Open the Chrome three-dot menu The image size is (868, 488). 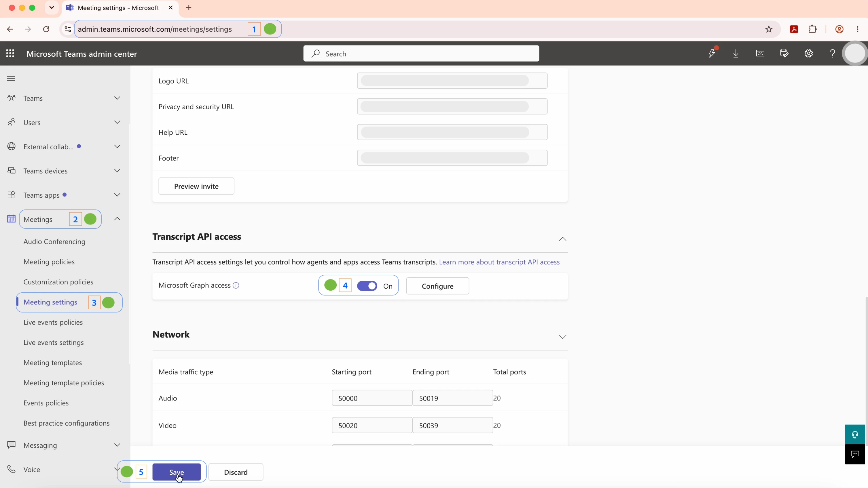(858, 29)
